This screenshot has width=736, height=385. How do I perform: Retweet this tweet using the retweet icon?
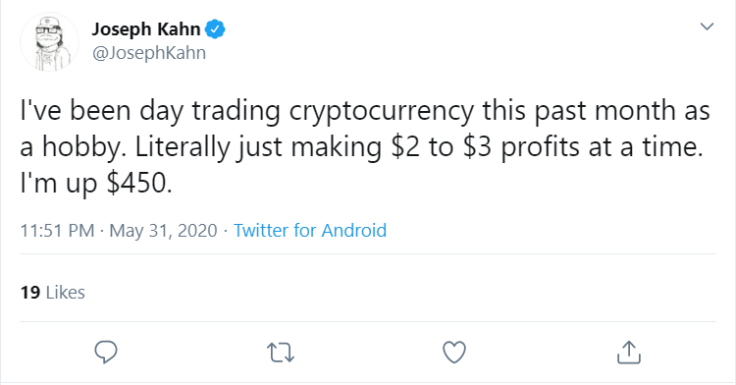pos(280,353)
